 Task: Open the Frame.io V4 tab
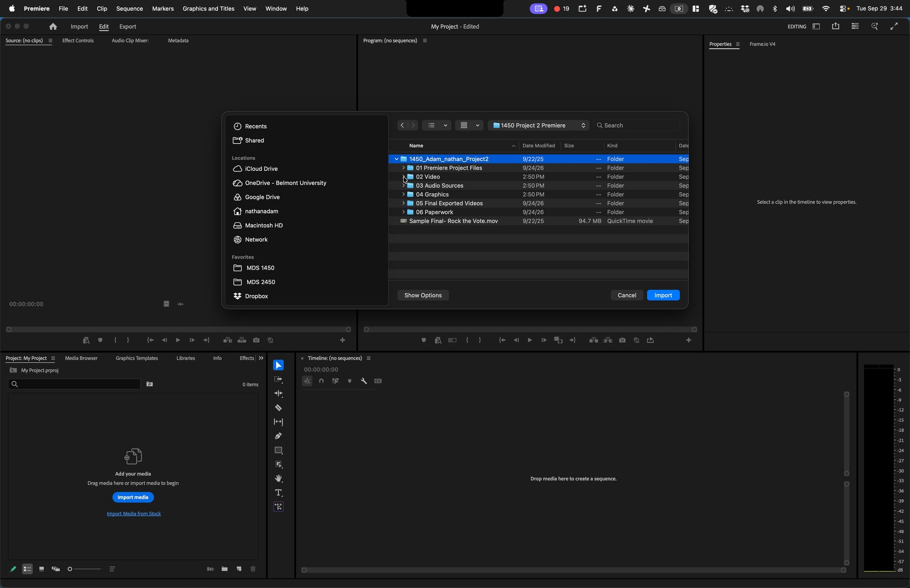pyautogui.click(x=762, y=44)
